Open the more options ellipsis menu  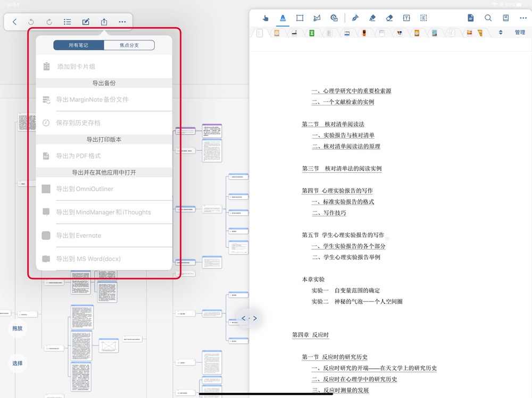122,22
